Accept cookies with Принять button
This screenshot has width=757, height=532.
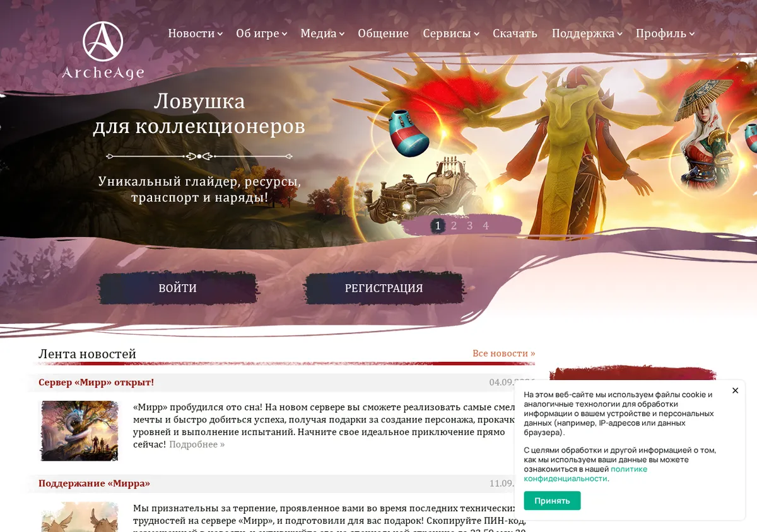pyautogui.click(x=552, y=500)
